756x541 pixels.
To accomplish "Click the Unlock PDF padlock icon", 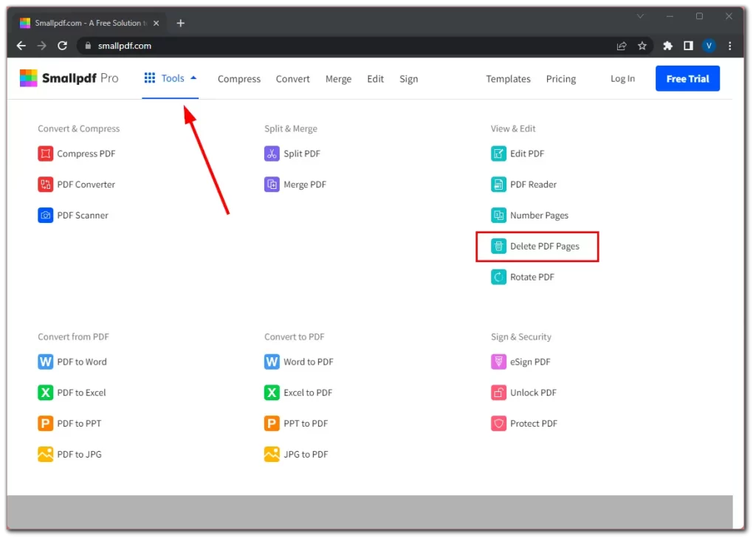I will [x=498, y=393].
